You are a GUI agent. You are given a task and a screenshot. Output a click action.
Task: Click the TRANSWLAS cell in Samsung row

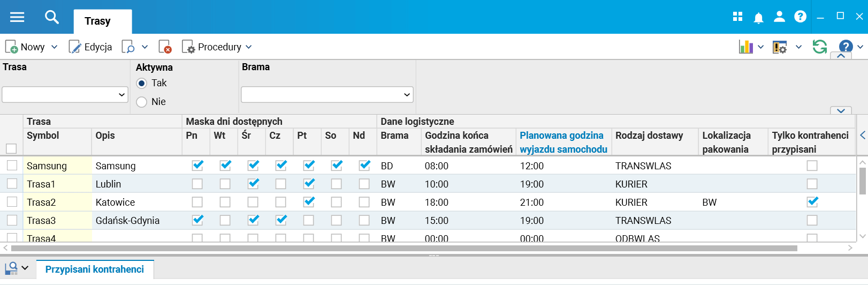pyautogui.click(x=655, y=166)
